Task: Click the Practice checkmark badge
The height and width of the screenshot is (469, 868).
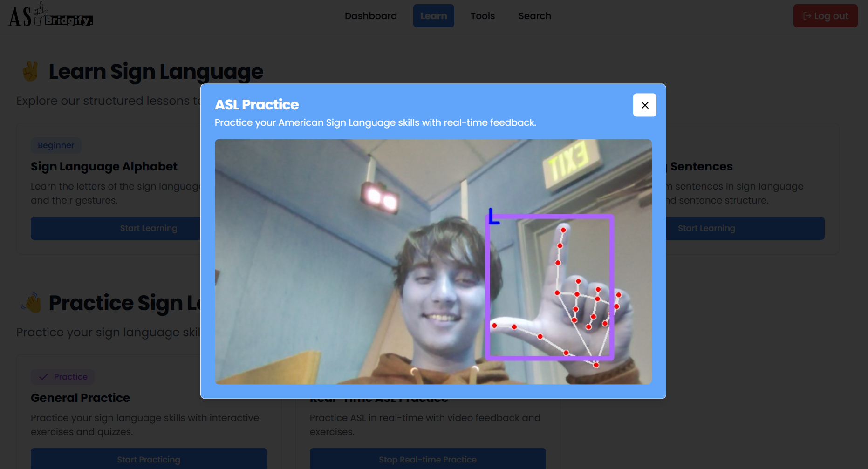Action: tap(63, 377)
